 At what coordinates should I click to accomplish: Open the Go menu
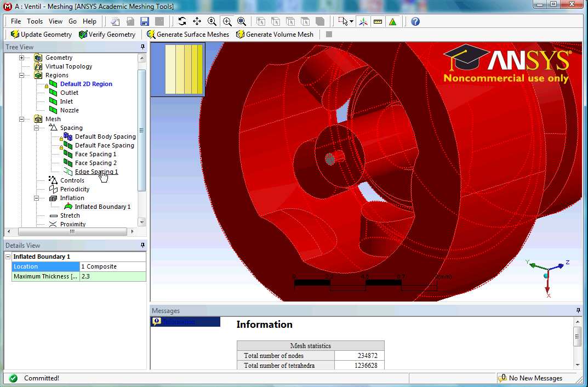[73, 21]
